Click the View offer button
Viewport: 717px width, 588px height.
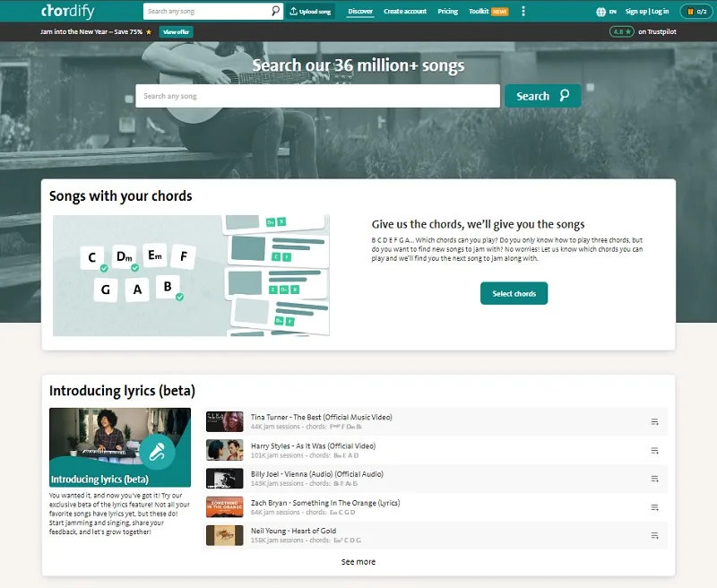point(176,32)
